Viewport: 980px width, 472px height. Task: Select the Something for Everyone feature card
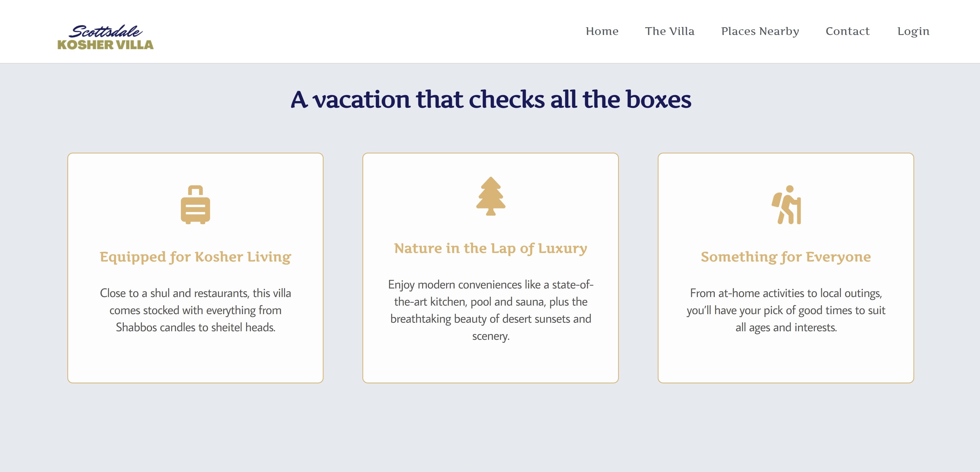[x=786, y=268]
